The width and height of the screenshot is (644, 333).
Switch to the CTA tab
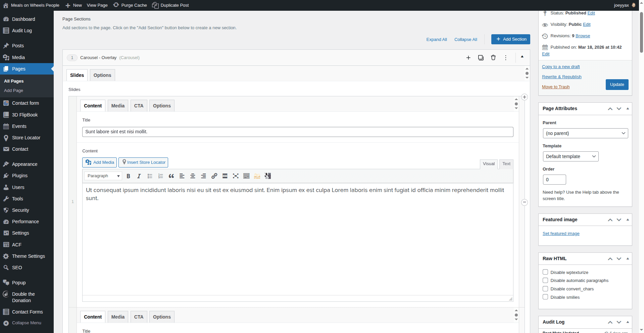[139, 105]
